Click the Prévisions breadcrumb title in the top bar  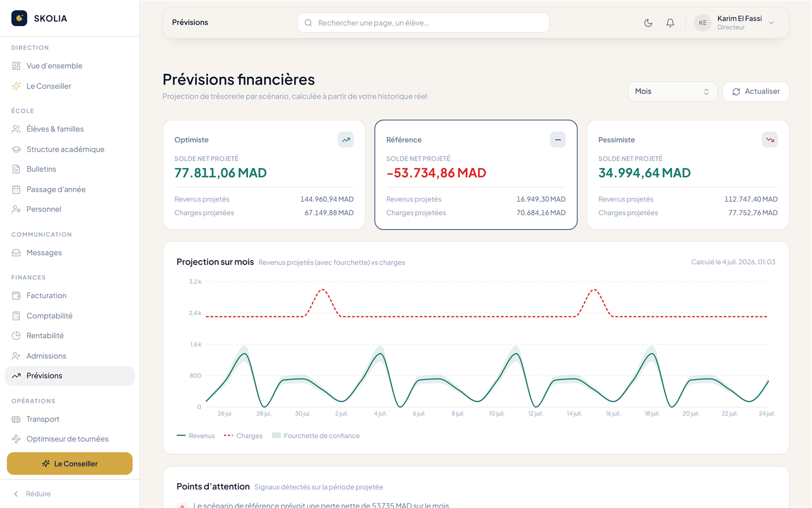click(190, 22)
